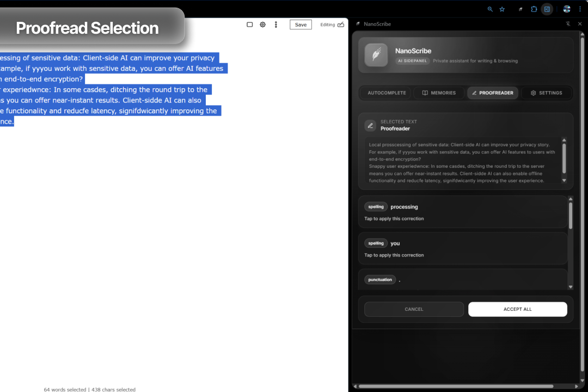Click the Chrome zoom magnifier icon
Viewport: 588px width, 392px height.
pos(490,9)
